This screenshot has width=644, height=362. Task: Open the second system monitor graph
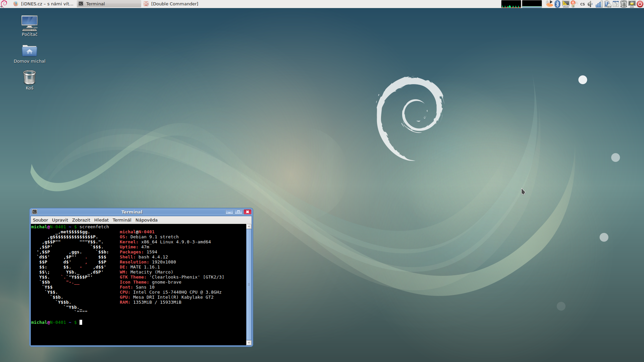pos(532,4)
